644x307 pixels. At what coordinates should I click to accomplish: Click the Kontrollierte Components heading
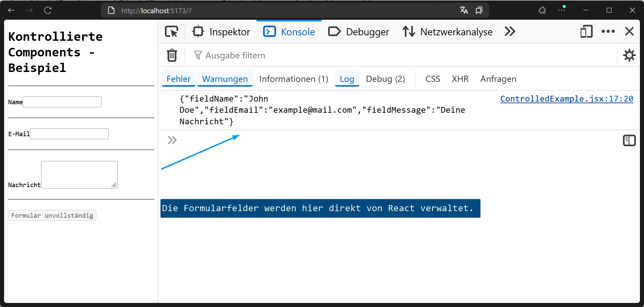[x=56, y=52]
